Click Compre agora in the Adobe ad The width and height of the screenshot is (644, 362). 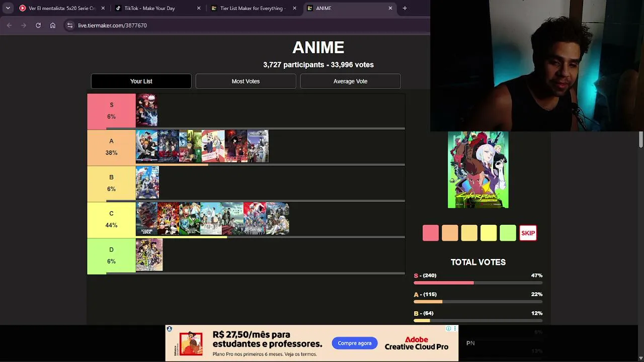tap(355, 343)
